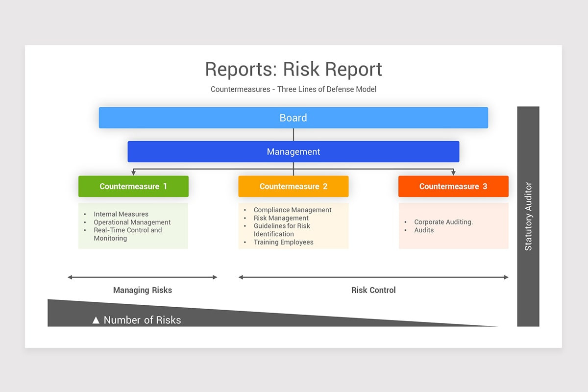Click the Board header bar
Viewport: 588px width, 392px height.
(293, 118)
